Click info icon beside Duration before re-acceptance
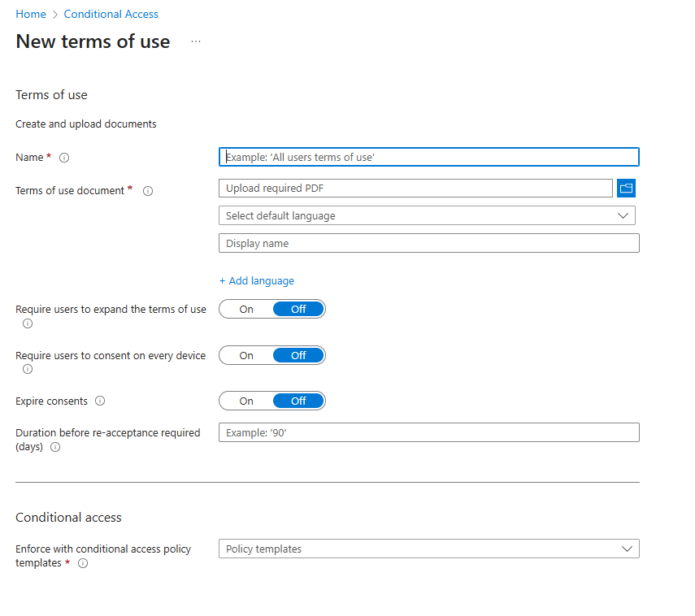This screenshot has height=616, width=695. [55, 447]
